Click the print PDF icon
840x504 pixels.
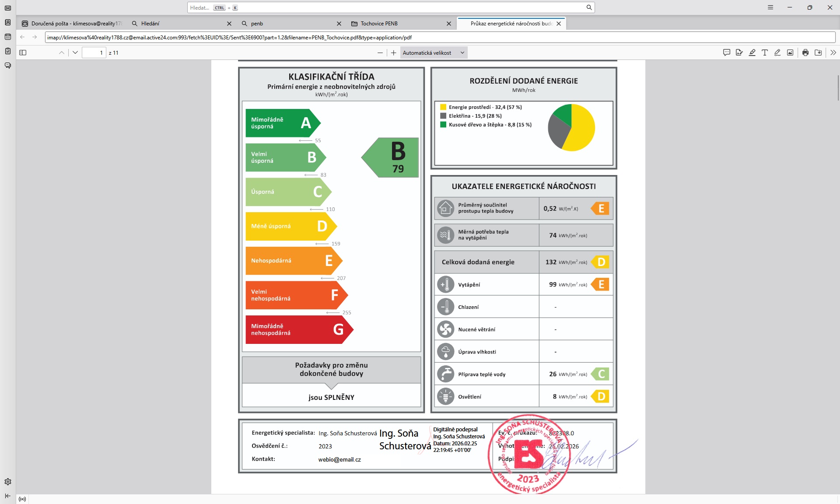pyautogui.click(x=805, y=52)
